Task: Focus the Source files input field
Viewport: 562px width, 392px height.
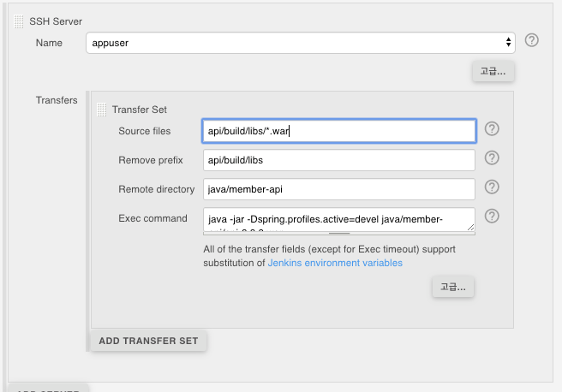Action: pos(339,131)
